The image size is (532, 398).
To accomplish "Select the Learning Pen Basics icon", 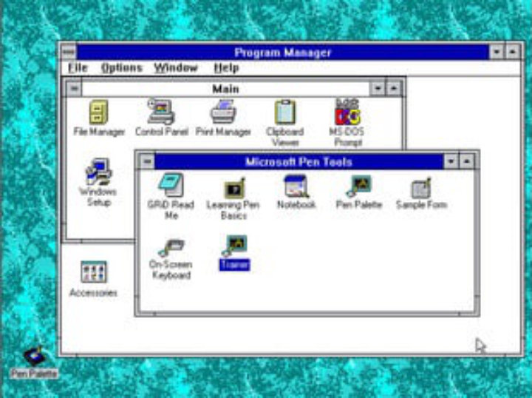I will point(234,188).
